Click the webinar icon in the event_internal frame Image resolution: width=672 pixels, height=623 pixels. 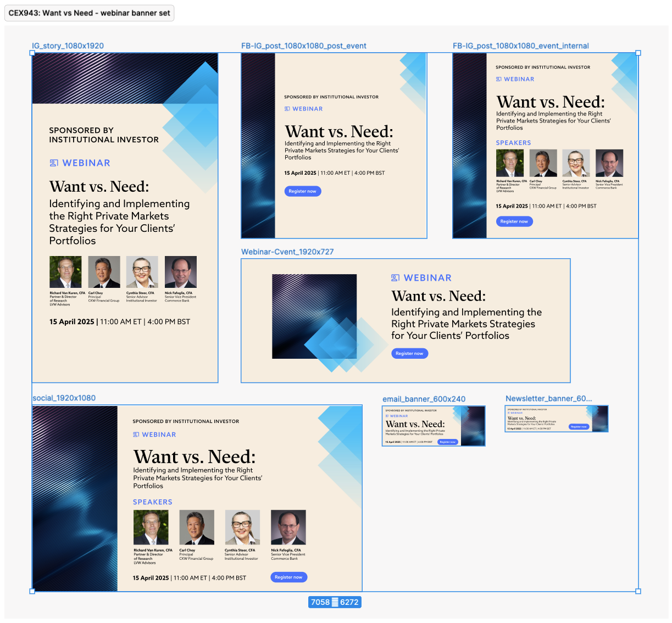click(499, 79)
